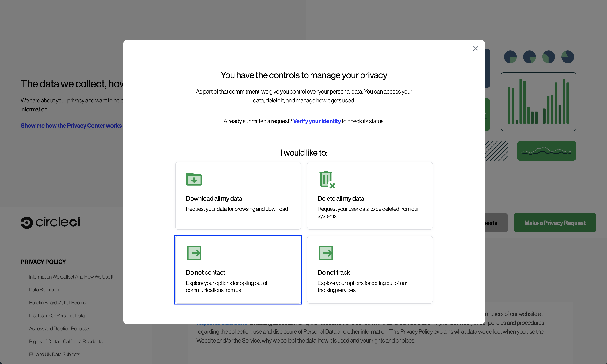Select the Download all my data card
Viewport: 607px width, 364px height.
point(238,196)
